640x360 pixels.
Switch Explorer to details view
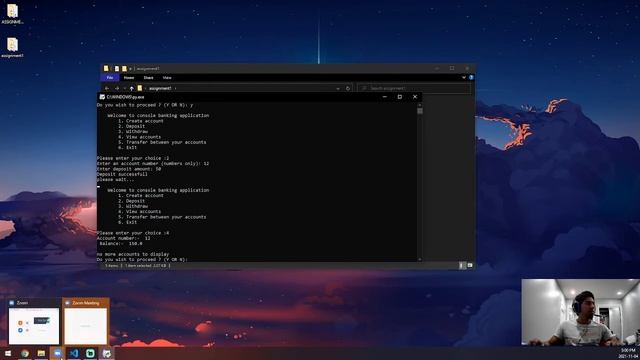[462, 265]
